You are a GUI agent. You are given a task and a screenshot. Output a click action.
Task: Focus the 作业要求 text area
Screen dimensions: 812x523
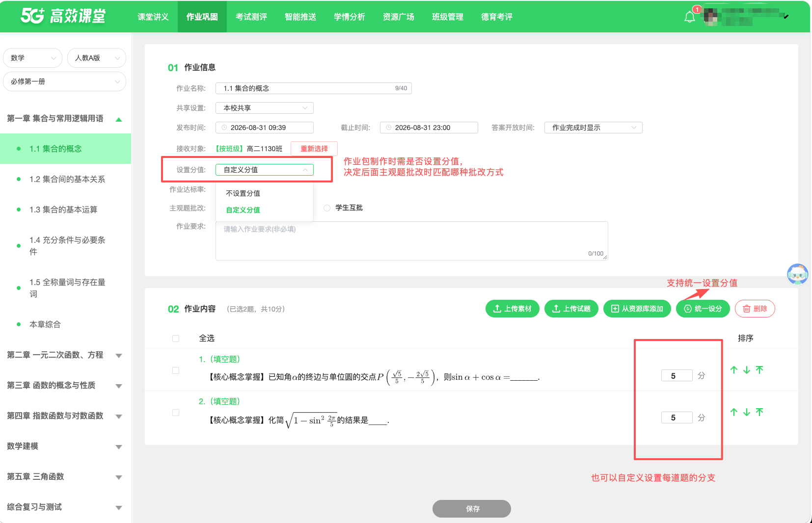point(412,241)
